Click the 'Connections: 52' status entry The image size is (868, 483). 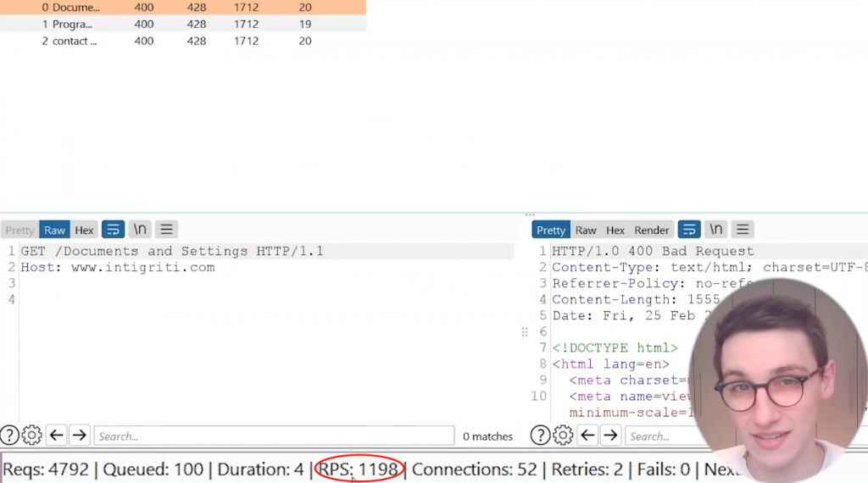475,469
